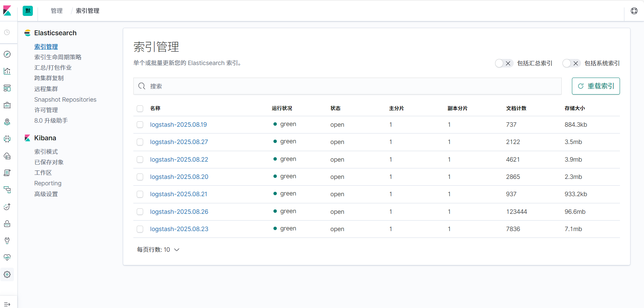Open Management gear icon in sidebar
The image size is (644, 308).
coord(7,274)
